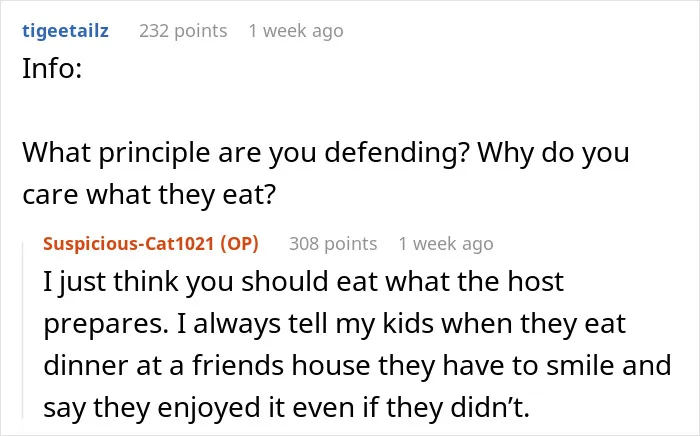The width and height of the screenshot is (700, 436).
Task: Collapse the reply using the thread line
Action: coord(23,330)
